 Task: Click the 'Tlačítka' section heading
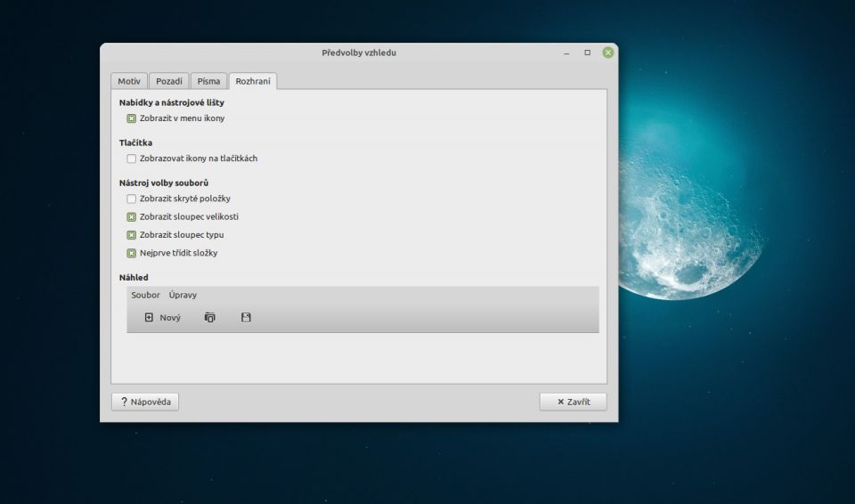coord(135,142)
